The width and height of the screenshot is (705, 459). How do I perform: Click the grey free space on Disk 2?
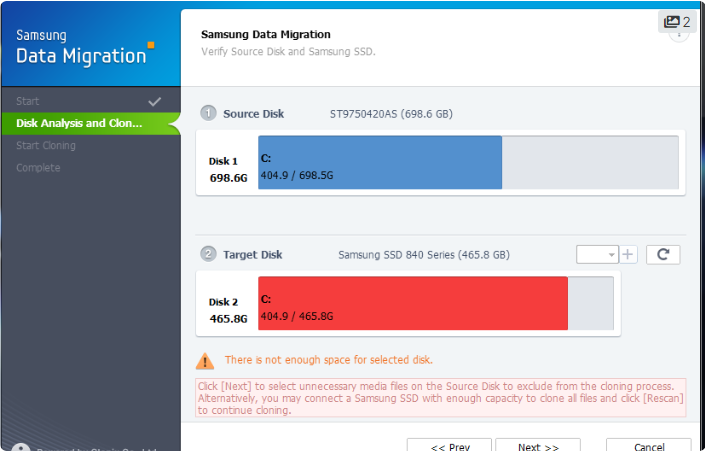[x=591, y=303]
